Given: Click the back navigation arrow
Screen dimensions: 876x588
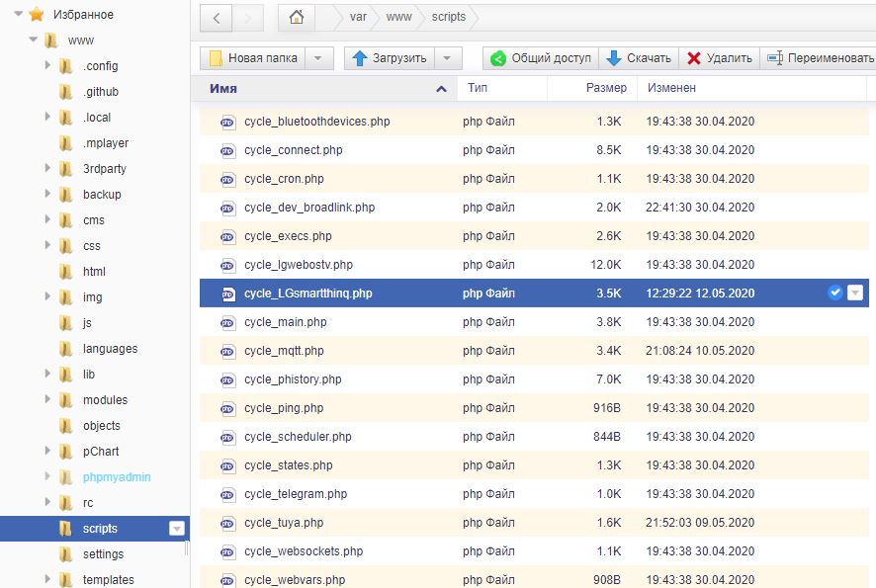Looking at the screenshot, I should pos(217,17).
